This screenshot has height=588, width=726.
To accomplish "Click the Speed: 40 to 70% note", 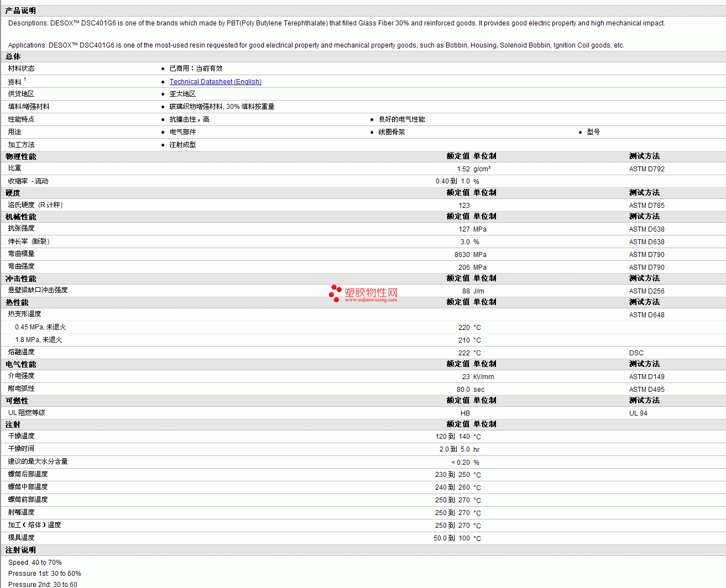I will [35, 563].
